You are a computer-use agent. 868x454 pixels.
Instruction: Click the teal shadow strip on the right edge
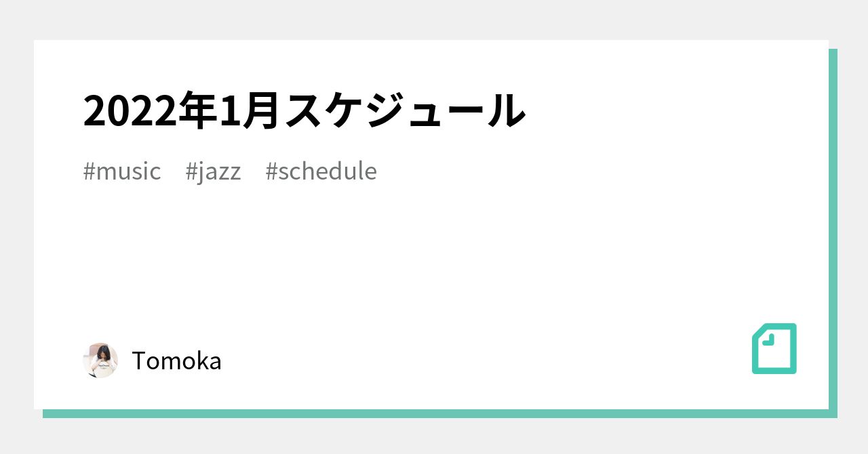(x=833, y=230)
